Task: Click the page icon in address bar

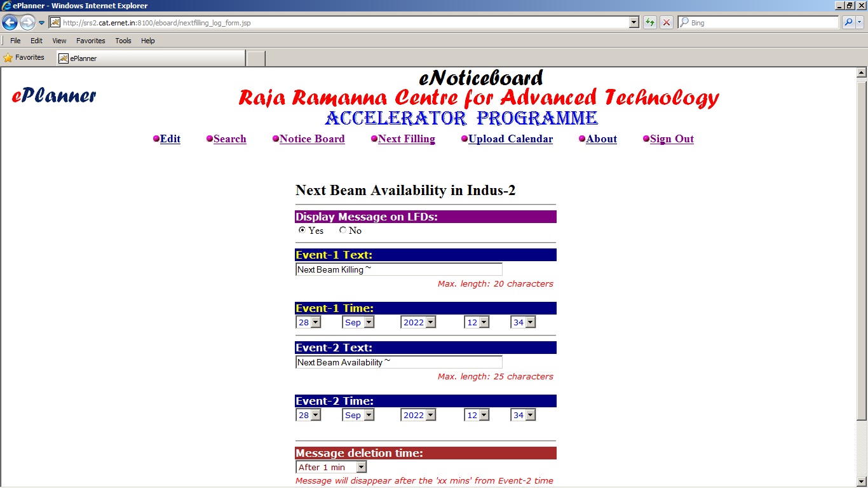Action: click(x=55, y=23)
